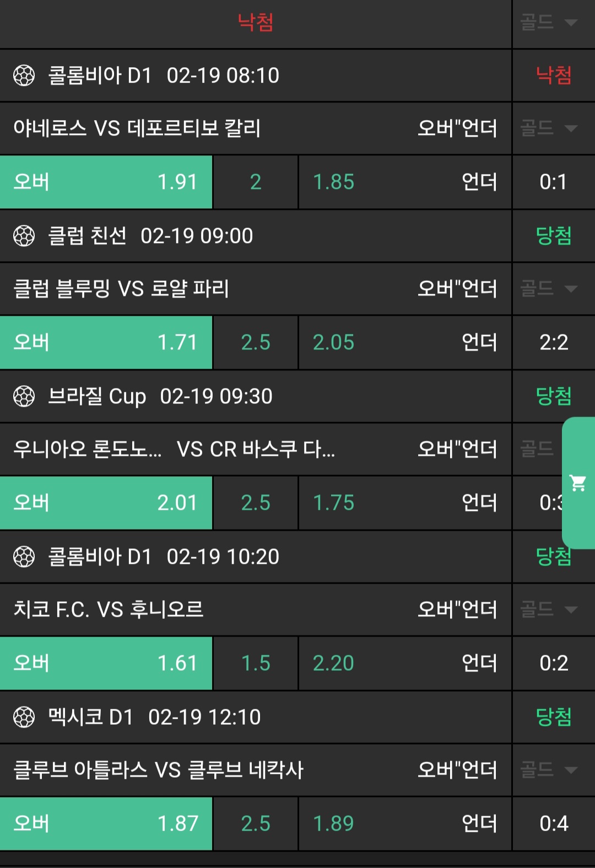Expand 골드 dropdown on 클루브 아틀라스 row
This screenshot has width=595, height=868.
(x=549, y=770)
